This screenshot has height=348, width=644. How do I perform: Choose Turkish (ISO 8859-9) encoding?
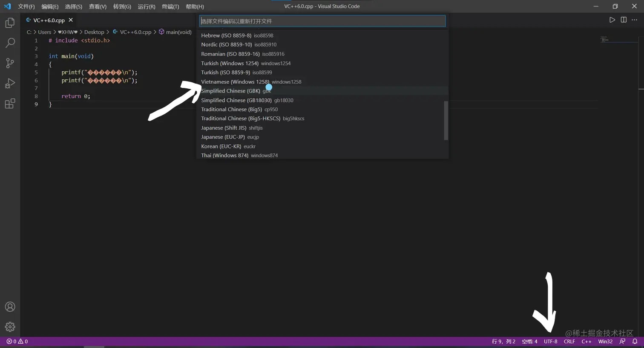[322, 72]
